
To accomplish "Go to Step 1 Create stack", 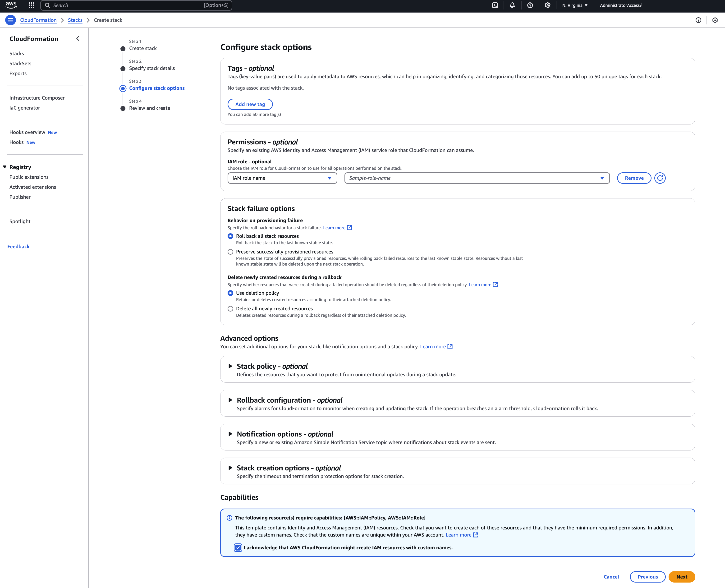I will pyautogui.click(x=142, y=48).
